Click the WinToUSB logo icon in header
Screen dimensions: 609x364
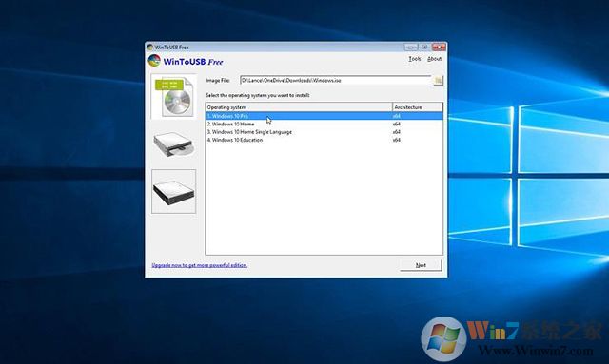[x=154, y=61]
